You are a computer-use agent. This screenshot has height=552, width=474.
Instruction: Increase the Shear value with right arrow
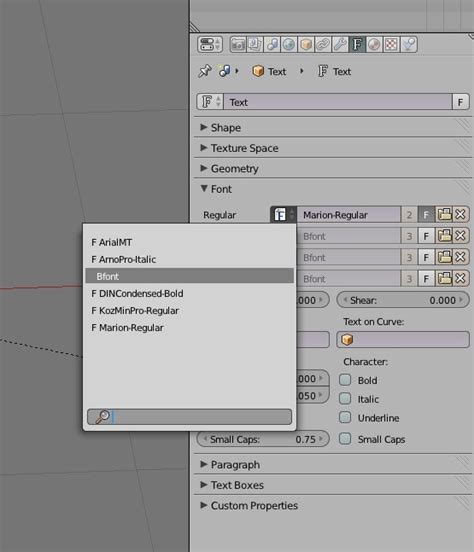click(x=461, y=300)
